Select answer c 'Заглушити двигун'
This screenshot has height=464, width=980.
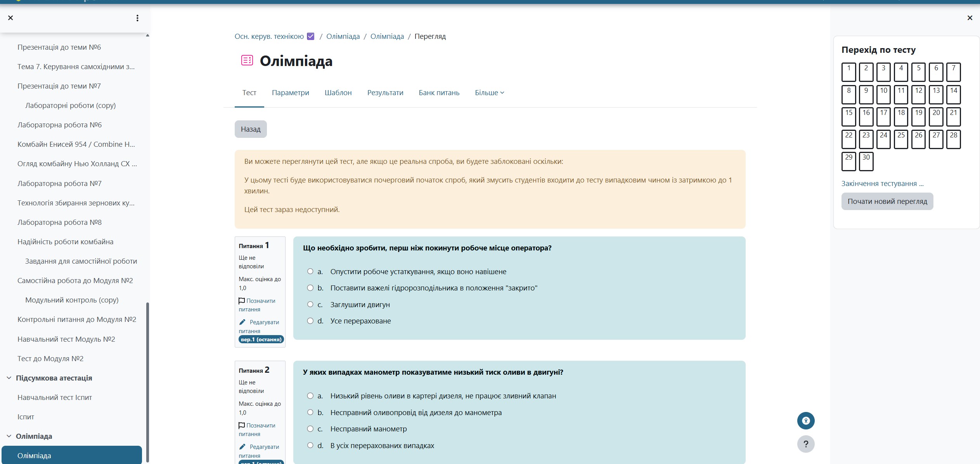[x=310, y=304]
